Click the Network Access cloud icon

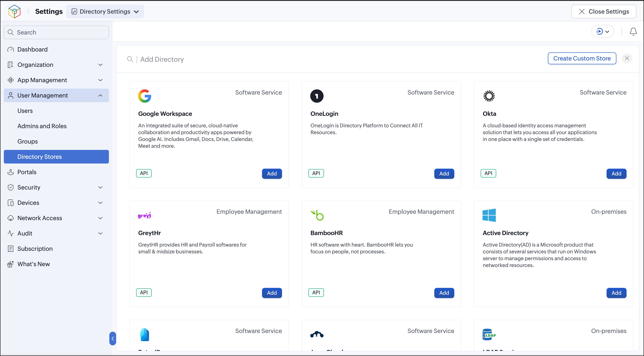[x=10, y=218]
